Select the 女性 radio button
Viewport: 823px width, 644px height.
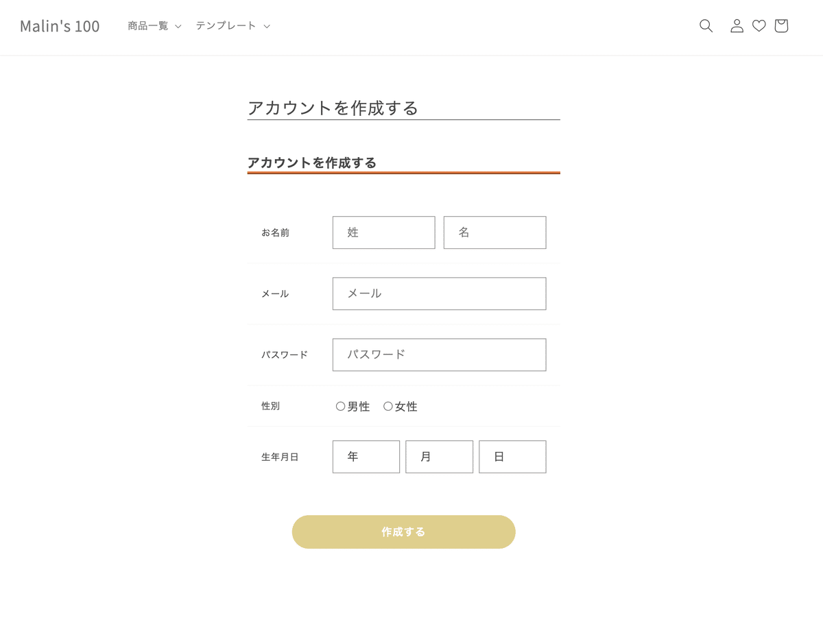point(387,406)
